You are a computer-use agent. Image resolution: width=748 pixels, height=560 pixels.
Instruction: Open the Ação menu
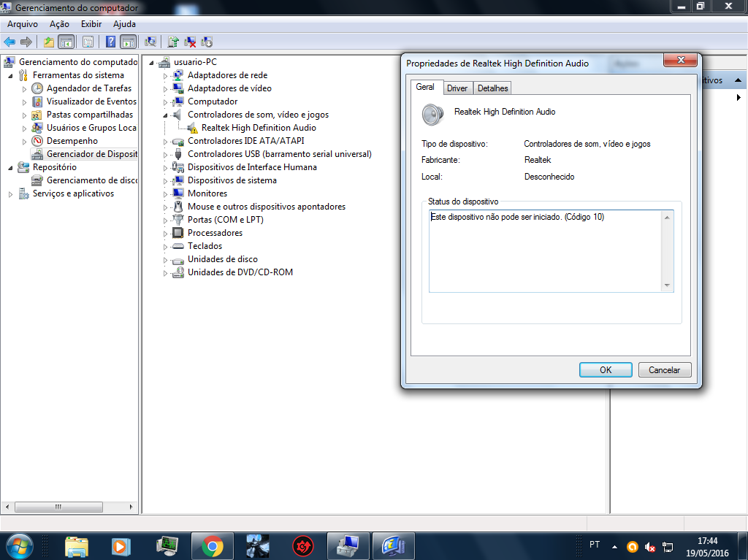[59, 24]
